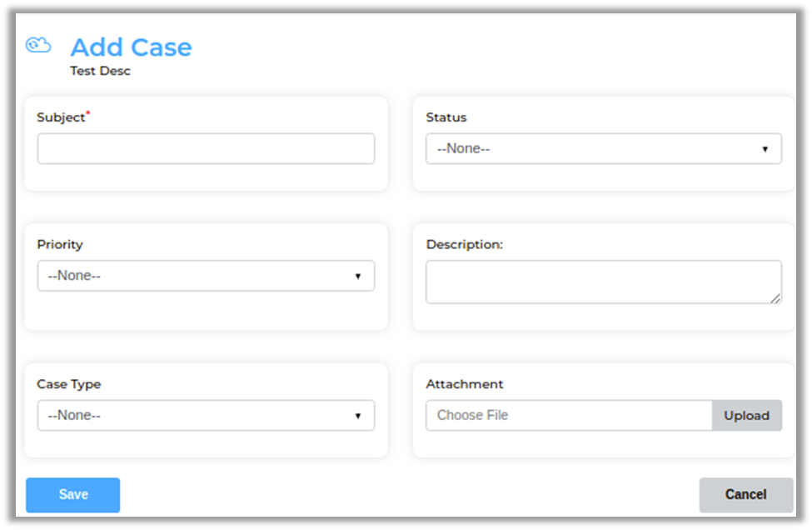812x530 pixels.
Task: Click the cloud icon beside Add Case
Action: 38,45
